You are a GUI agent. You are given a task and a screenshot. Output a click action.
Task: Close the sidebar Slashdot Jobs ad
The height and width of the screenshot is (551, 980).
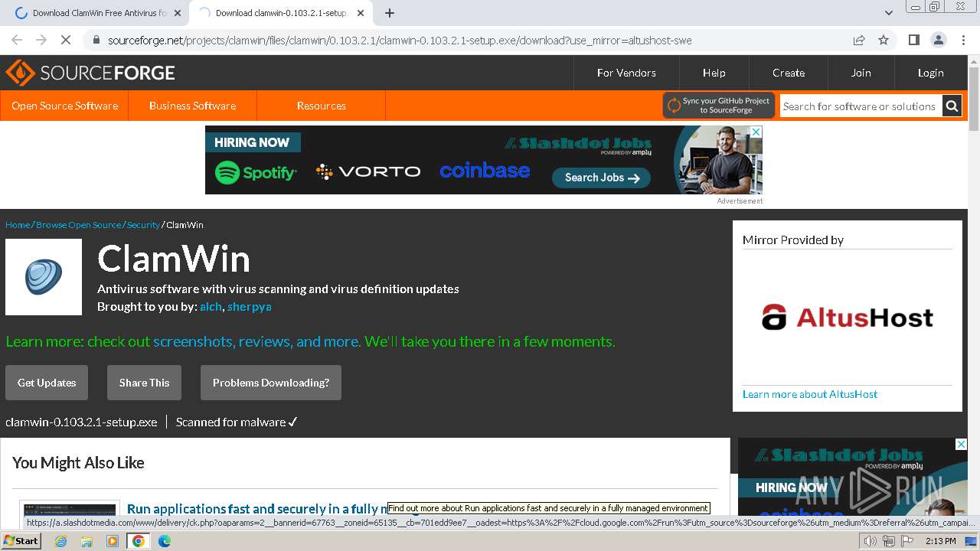961,444
